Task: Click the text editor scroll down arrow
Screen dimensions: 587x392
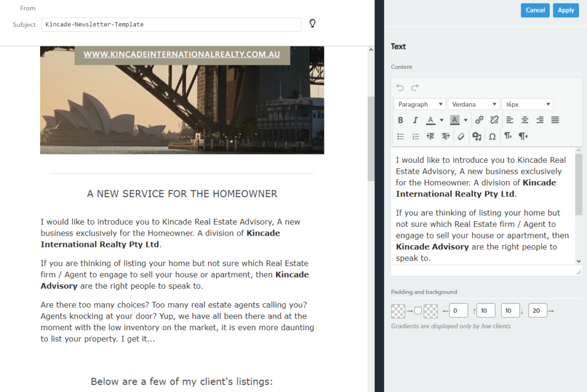Action: pos(579,261)
